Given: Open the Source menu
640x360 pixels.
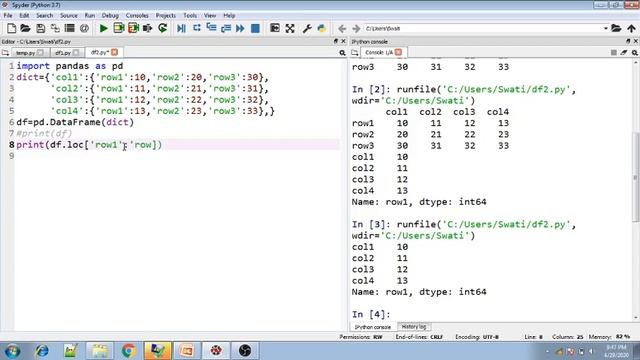Looking at the screenshot, I should coord(69,16).
